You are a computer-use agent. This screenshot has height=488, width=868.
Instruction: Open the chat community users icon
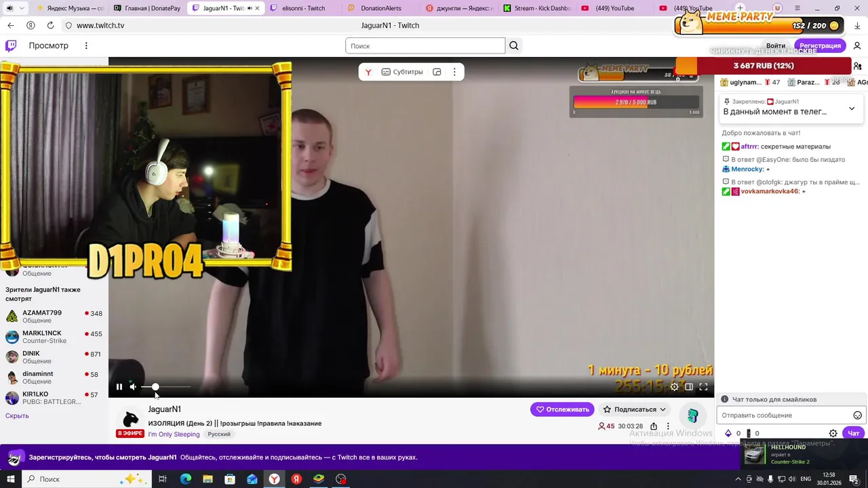[x=858, y=66]
